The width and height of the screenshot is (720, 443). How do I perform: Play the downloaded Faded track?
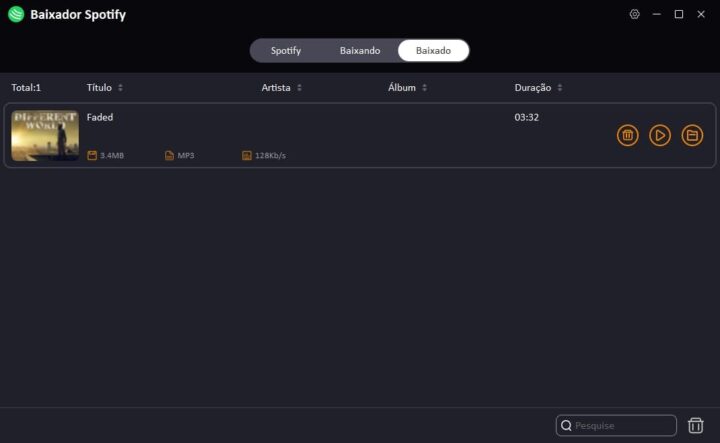(660, 135)
